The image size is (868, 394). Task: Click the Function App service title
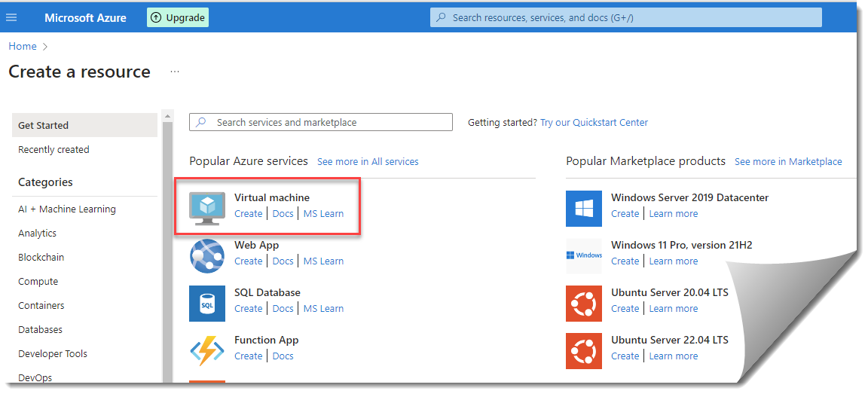266,341
